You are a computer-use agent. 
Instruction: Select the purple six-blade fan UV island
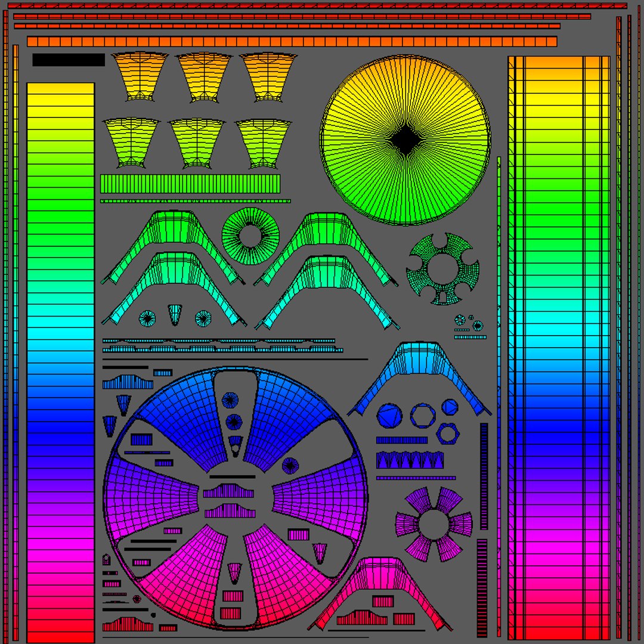click(x=434, y=524)
